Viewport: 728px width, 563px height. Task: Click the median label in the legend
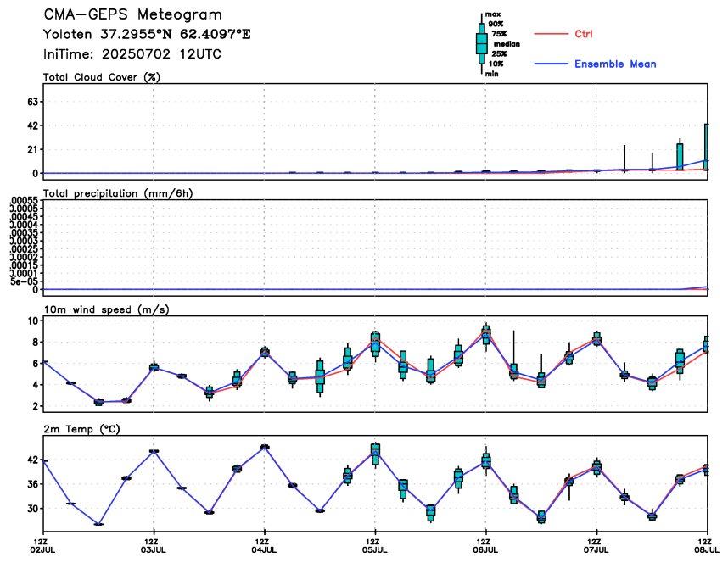coord(507,44)
